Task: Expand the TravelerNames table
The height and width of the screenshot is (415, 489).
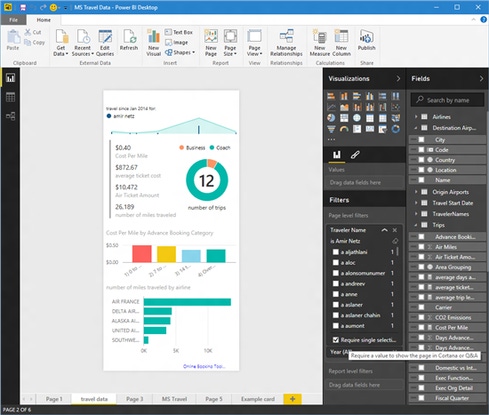Action: click(x=416, y=214)
